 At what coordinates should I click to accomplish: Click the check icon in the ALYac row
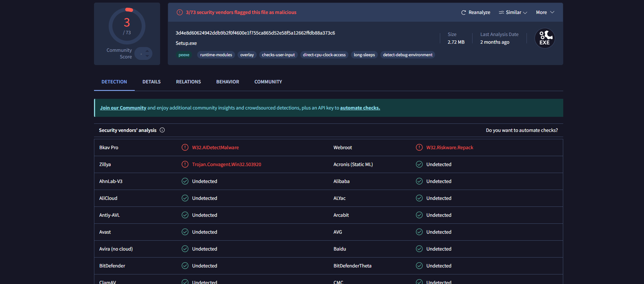[x=419, y=198]
